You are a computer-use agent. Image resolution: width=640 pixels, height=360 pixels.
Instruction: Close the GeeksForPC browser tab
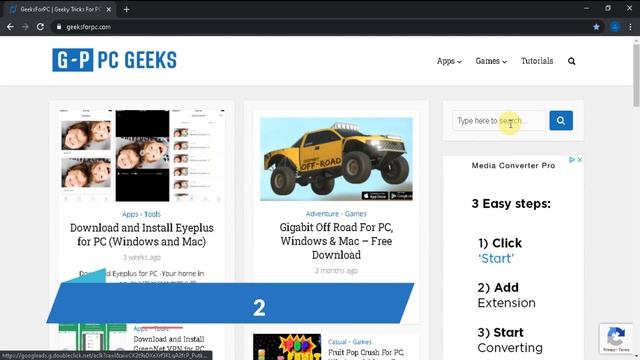pos(109,9)
